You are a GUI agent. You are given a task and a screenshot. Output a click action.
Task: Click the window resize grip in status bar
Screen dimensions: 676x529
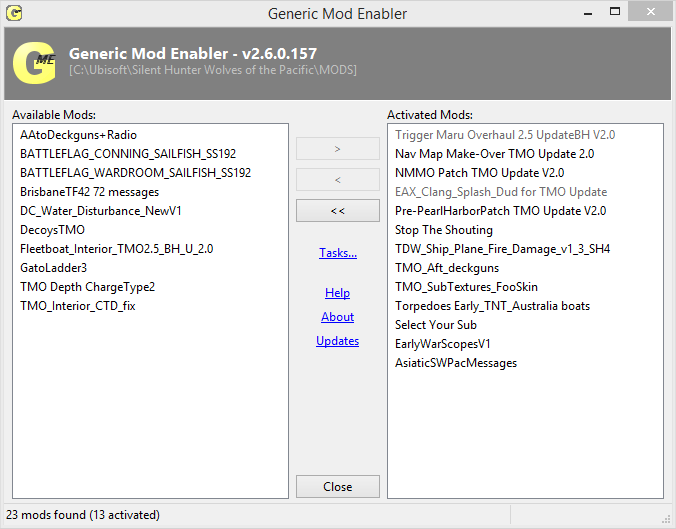pos(666,520)
